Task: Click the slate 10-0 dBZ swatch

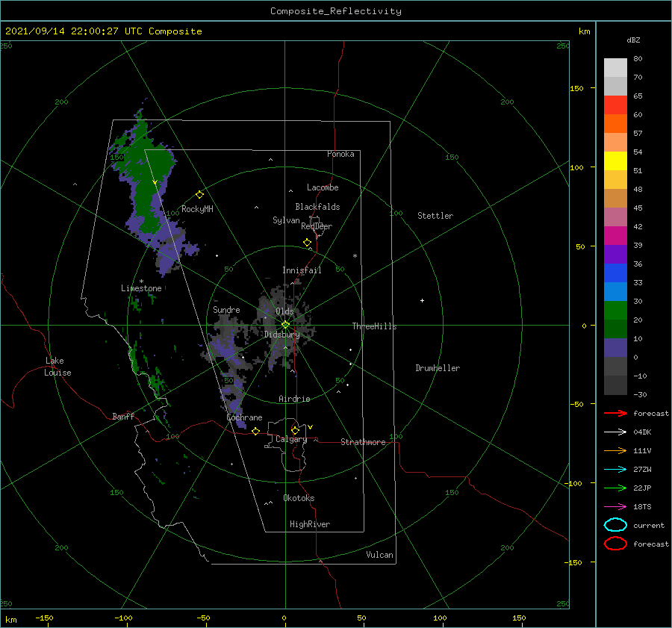Action: pyautogui.click(x=615, y=348)
